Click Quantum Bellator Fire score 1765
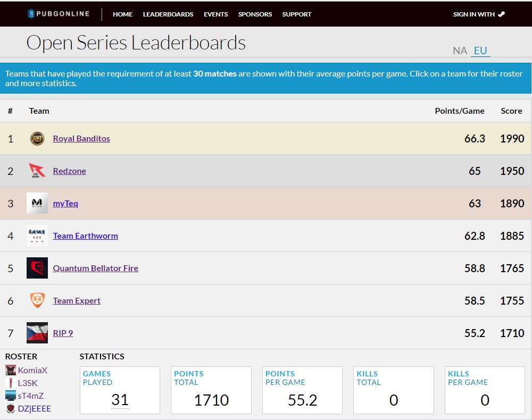This screenshot has width=532, height=420. [512, 268]
